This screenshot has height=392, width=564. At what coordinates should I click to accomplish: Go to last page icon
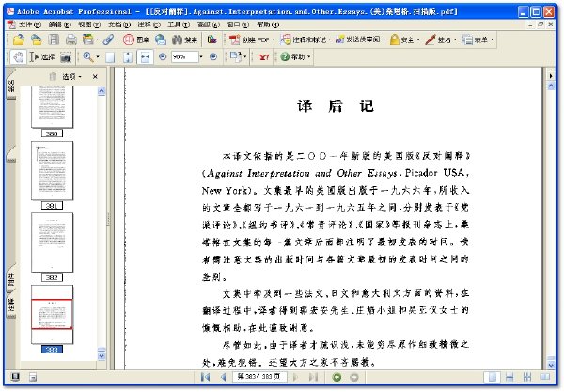pos(313,377)
